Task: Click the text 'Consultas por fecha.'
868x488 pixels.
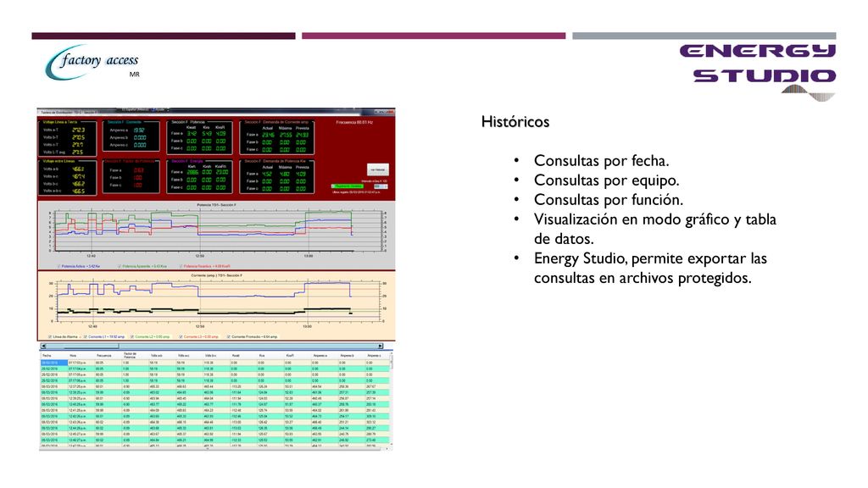Action: pos(601,161)
